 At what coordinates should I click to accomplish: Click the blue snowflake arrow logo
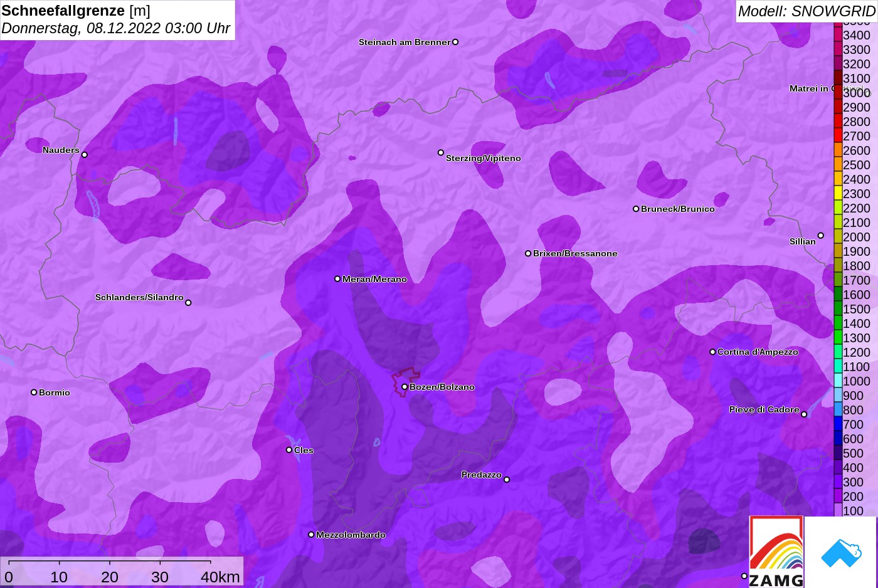841,553
